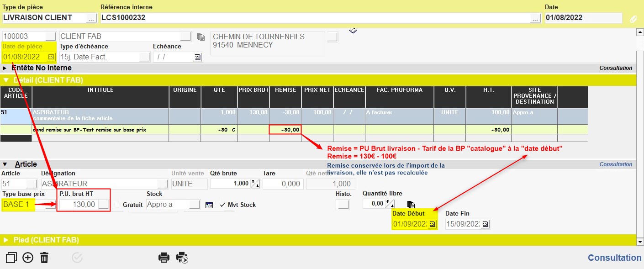This screenshot has width=644, height=269.
Task: Expand the Entête No Interne section
Action: click(5, 68)
